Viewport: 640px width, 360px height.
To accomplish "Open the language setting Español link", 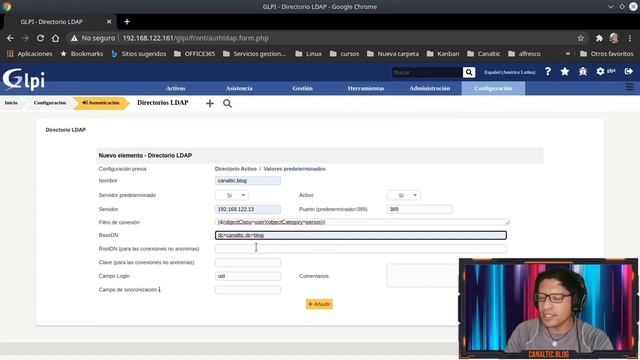I will pos(510,72).
